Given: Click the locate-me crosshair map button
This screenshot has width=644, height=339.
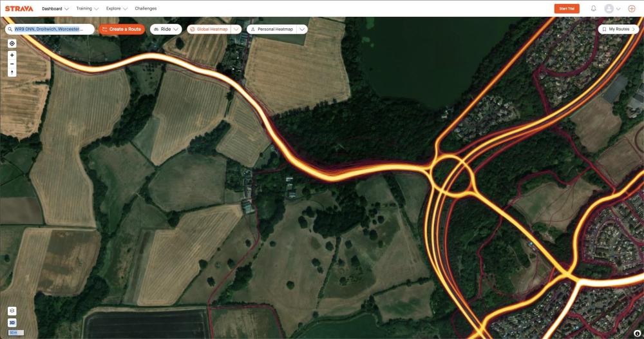Looking at the screenshot, I should [12, 44].
